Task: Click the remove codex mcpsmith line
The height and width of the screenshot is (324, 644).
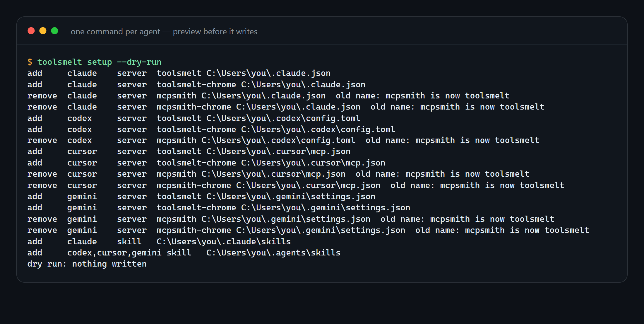Action: (x=283, y=140)
